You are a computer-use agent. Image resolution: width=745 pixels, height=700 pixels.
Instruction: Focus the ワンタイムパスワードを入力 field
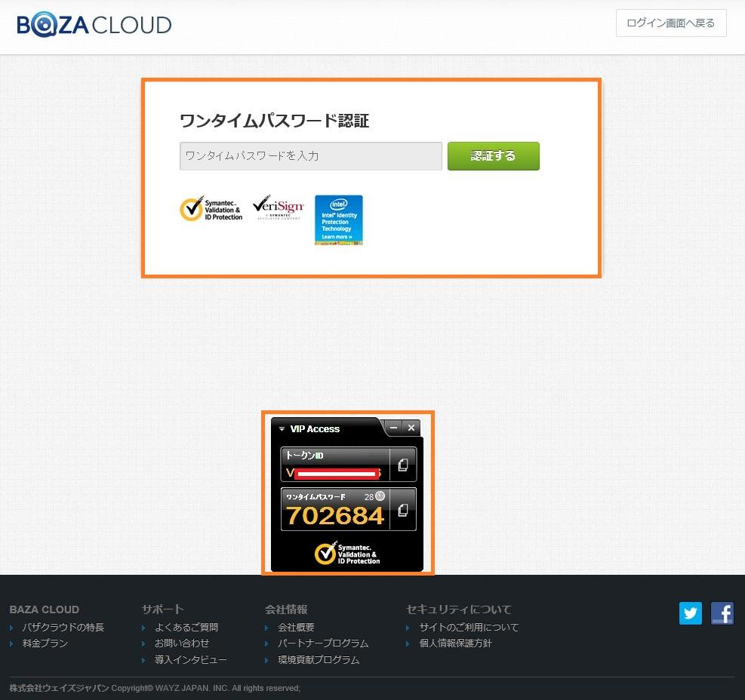tap(311, 156)
